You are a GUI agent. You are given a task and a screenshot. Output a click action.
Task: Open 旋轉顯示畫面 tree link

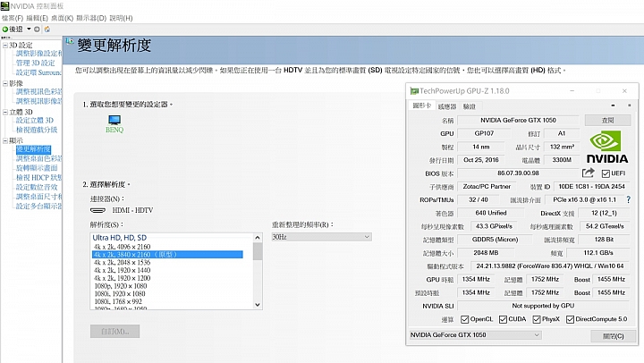tap(37, 168)
